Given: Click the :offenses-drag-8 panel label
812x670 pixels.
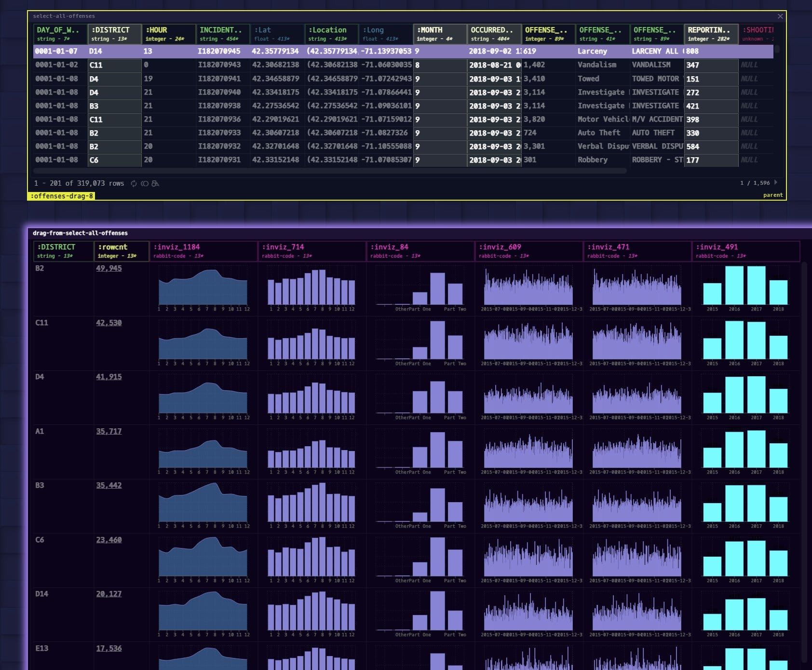Looking at the screenshot, I should pyautogui.click(x=61, y=196).
